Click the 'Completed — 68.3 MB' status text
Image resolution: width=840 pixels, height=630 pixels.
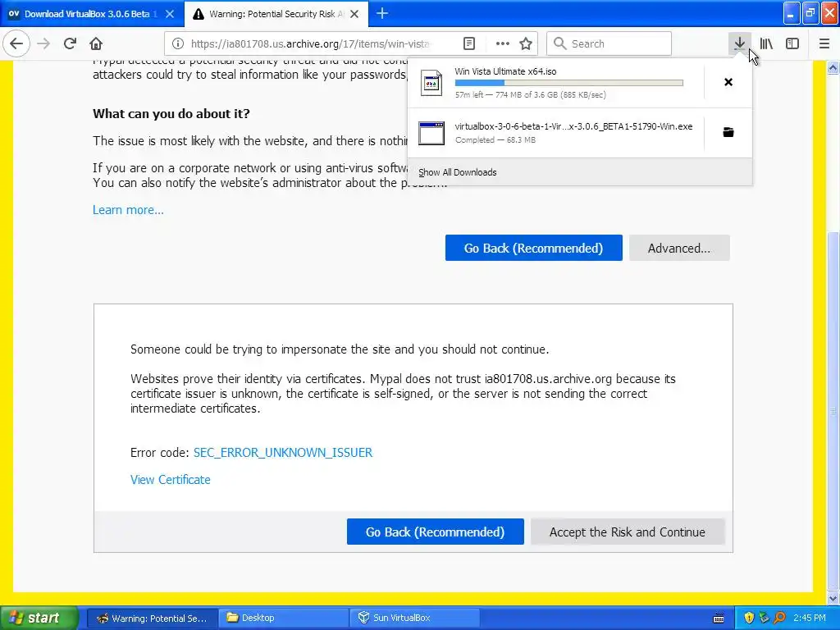(x=495, y=139)
